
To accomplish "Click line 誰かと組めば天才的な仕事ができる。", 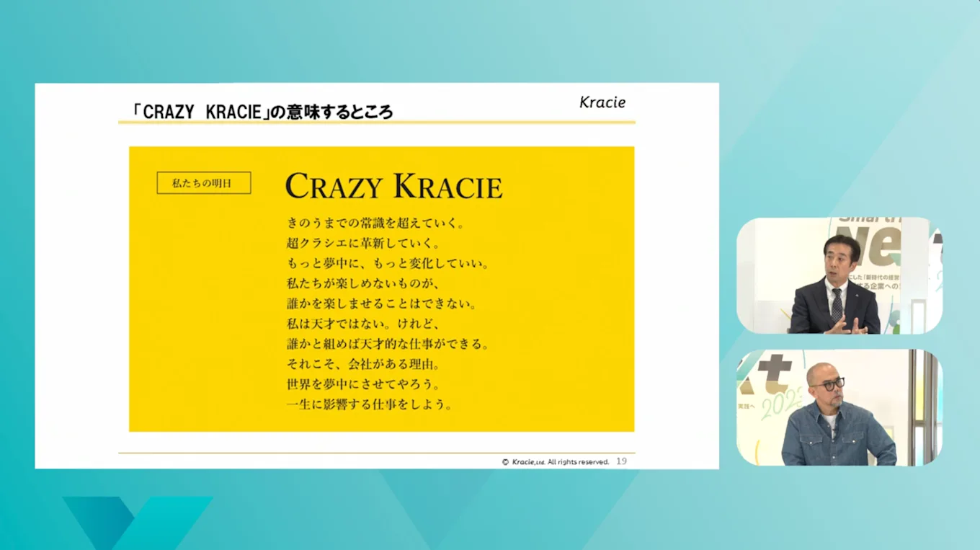I will (388, 344).
